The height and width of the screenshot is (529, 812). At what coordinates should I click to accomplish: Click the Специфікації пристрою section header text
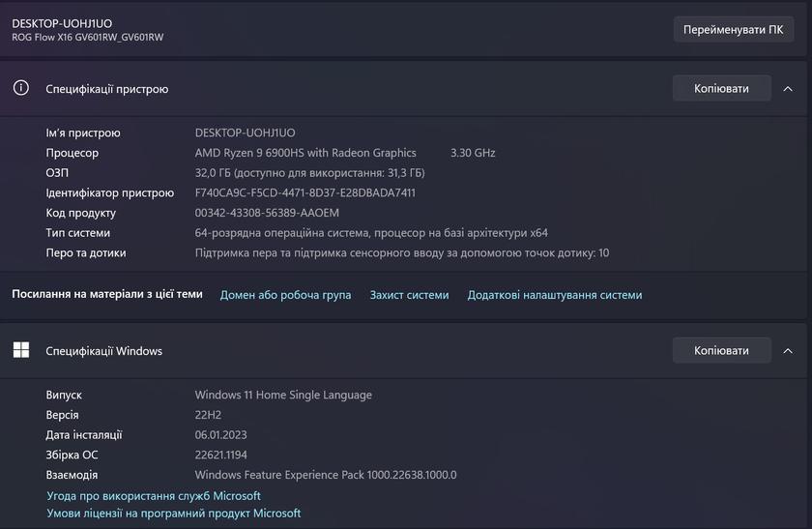pos(107,89)
